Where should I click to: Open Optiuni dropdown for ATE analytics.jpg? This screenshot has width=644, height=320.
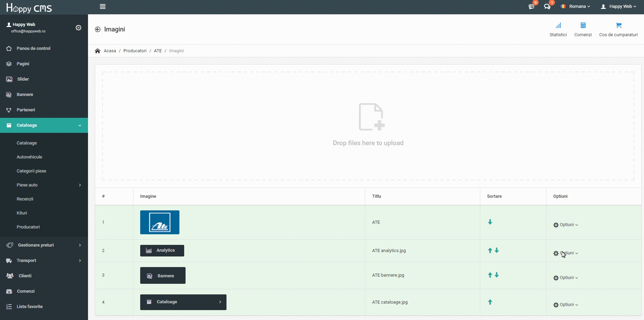tap(566, 253)
